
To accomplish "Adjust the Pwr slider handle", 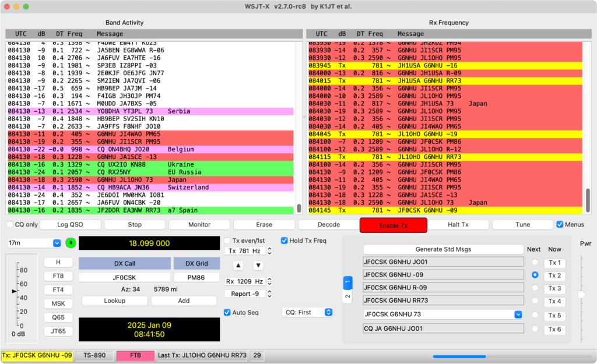I will click(x=581, y=295).
